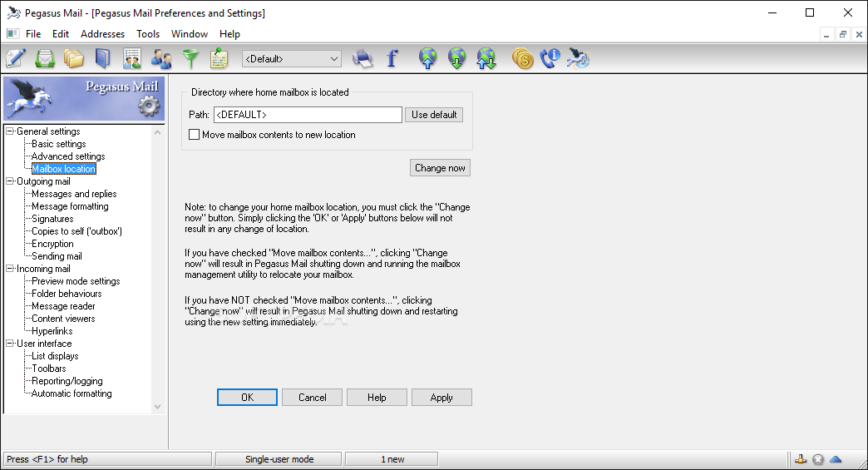Select Advanced settings in the tree
868x470 pixels.
pos(68,156)
